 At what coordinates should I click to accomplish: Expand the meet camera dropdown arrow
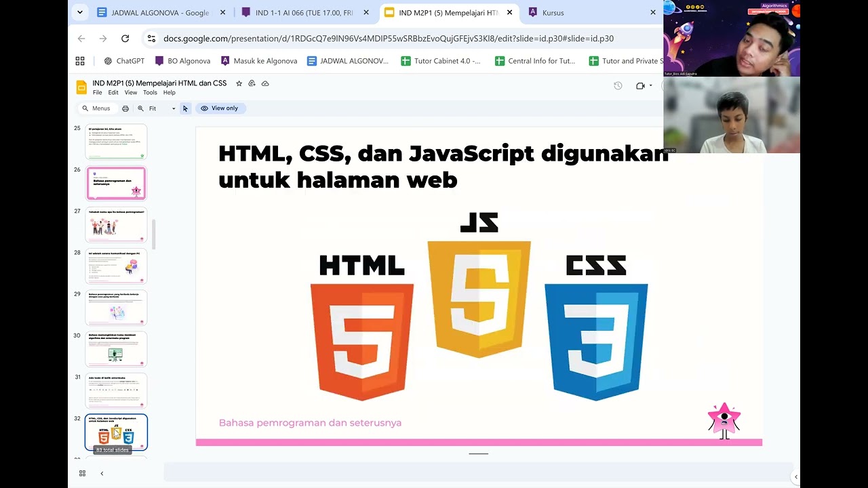click(x=651, y=85)
